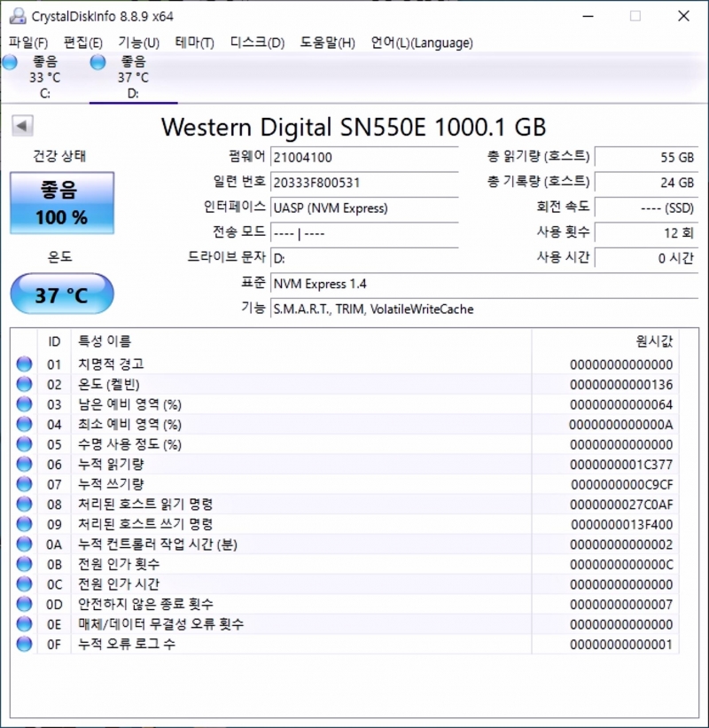
Task: Click status orb of attribute 06 누적 읽기량
Action: tap(24, 464)
